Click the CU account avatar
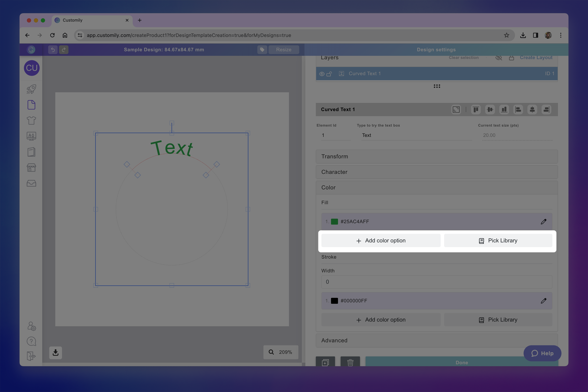Image resolution: width=588 pixels, height=392 pixels. tap(32, 68)
